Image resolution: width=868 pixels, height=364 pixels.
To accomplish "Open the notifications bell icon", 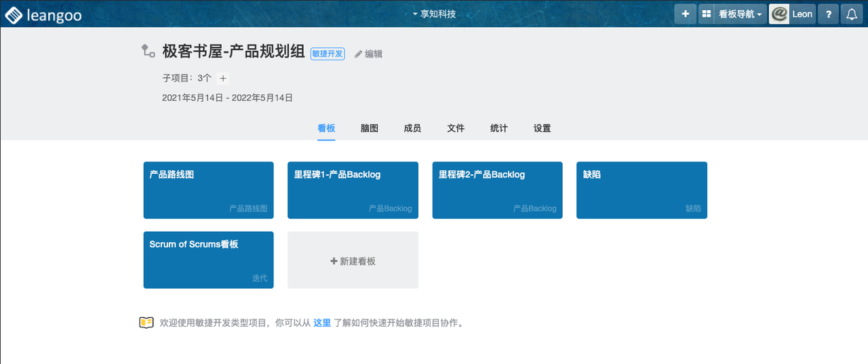I will click(x=852, y=14).
